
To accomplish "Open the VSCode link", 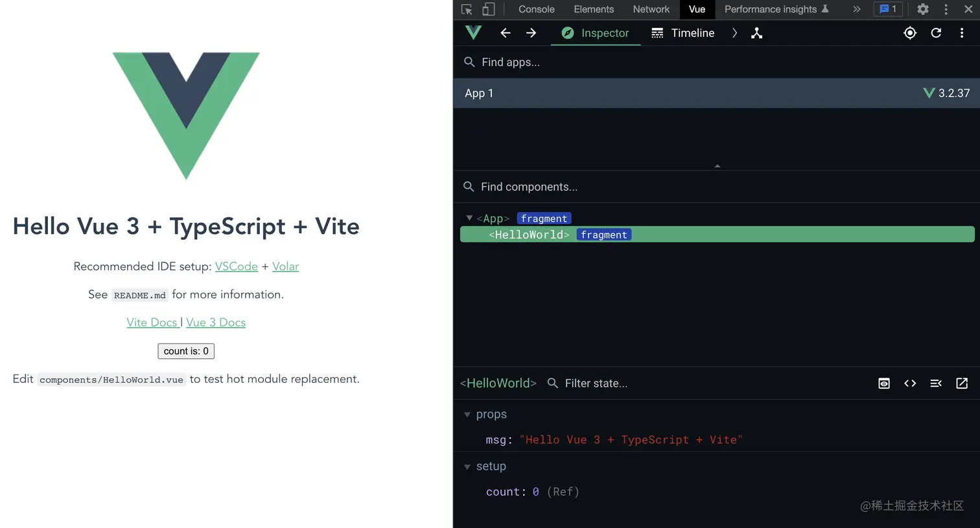I will point(237,266).
